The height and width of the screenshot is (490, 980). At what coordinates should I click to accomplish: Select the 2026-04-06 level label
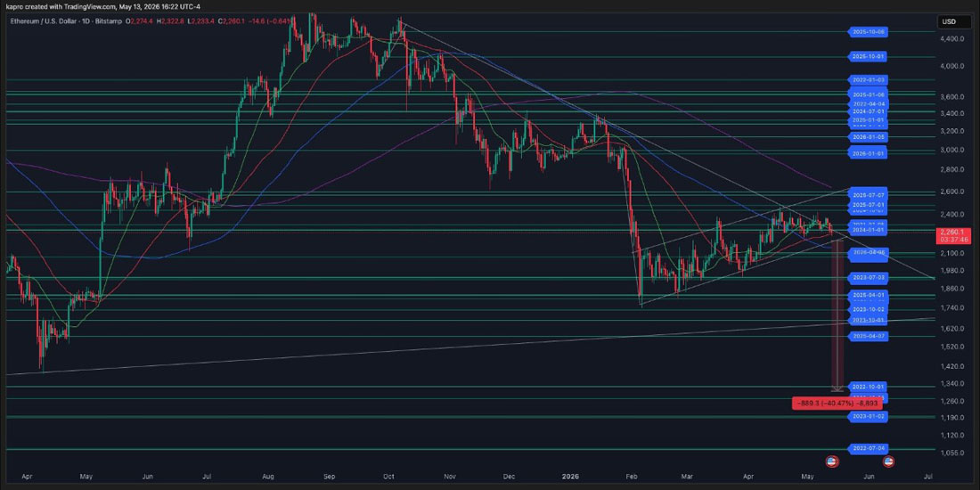[x=869, y=252]
